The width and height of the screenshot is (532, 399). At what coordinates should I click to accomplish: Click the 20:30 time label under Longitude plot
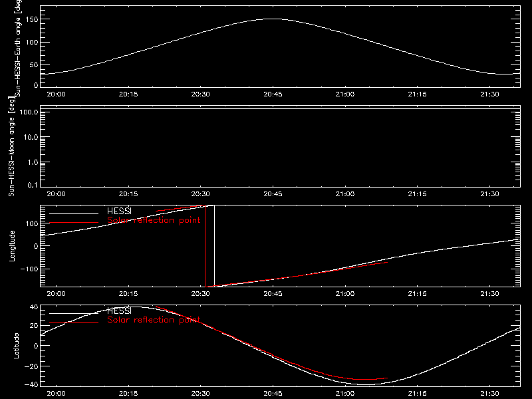coord(201,294)
